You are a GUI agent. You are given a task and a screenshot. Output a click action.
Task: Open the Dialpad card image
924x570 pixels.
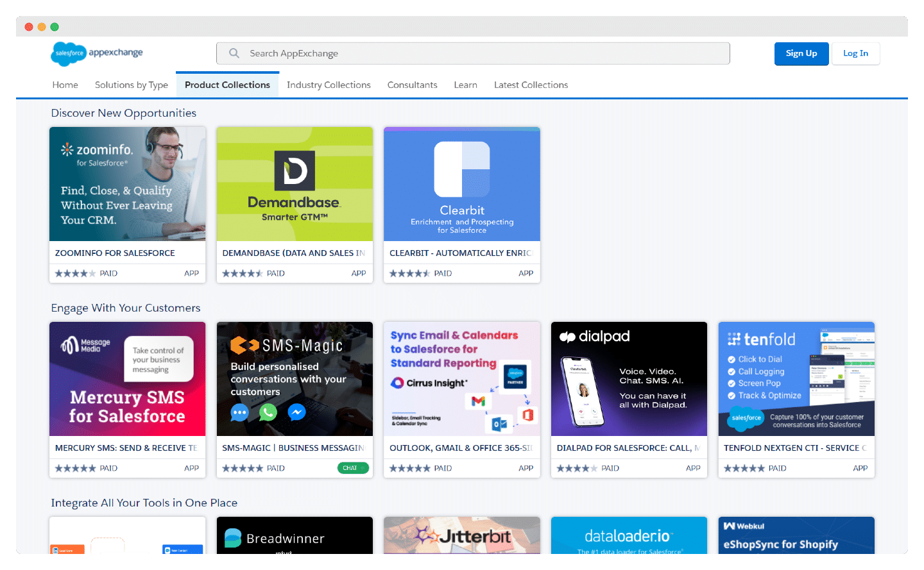tap(629, 379)
